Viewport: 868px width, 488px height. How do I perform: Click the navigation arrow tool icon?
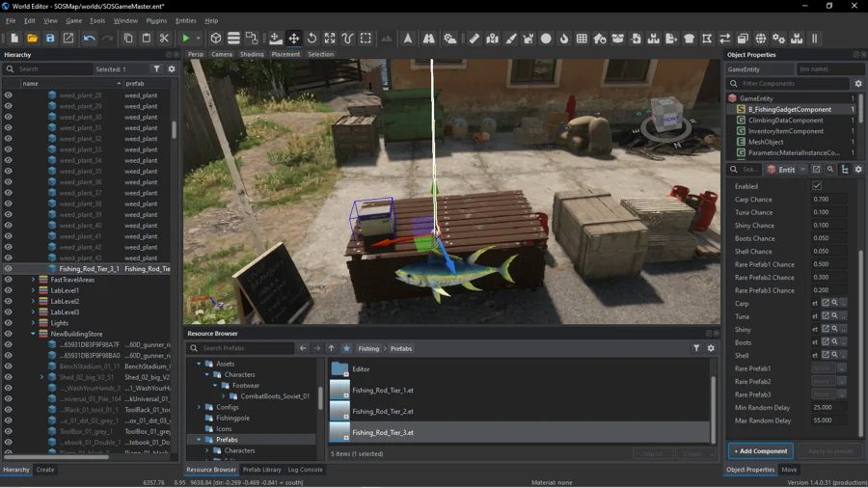[x=408, y=39]
